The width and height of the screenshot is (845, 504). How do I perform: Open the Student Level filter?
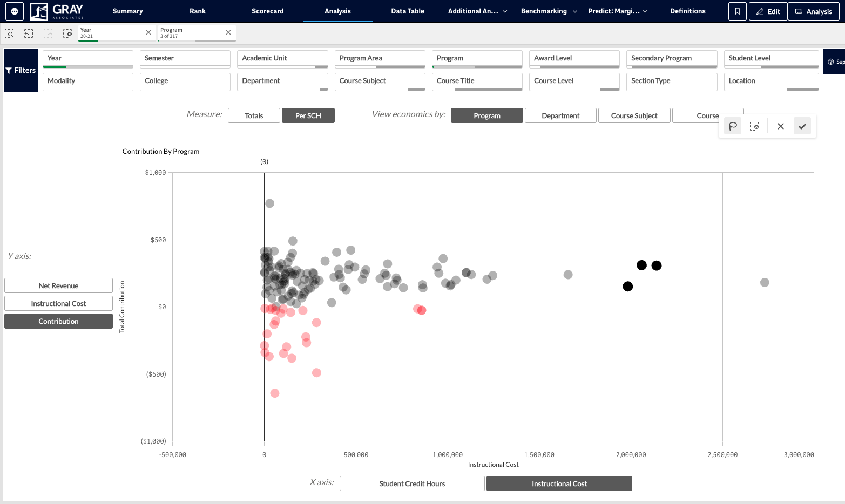(x=771, y=59)
